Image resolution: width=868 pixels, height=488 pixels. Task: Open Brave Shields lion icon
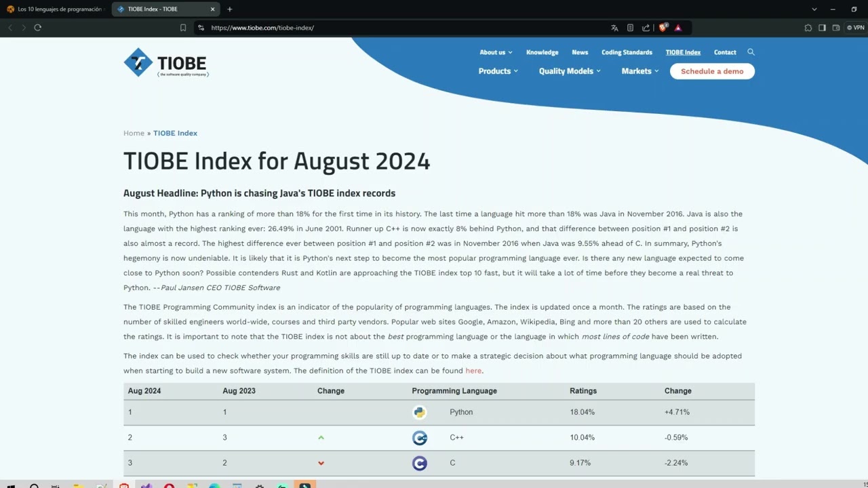[663, 28]
